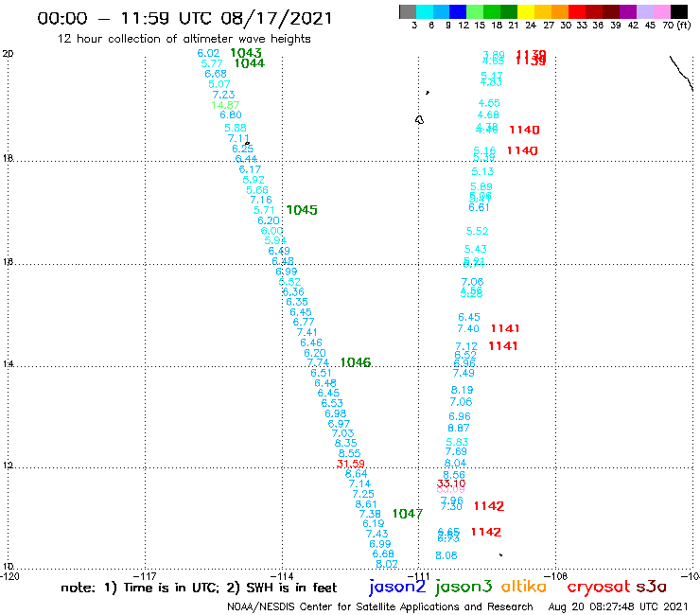Click the note 'Time is in UTC; SWH is in feet'

tap(199, 588)
